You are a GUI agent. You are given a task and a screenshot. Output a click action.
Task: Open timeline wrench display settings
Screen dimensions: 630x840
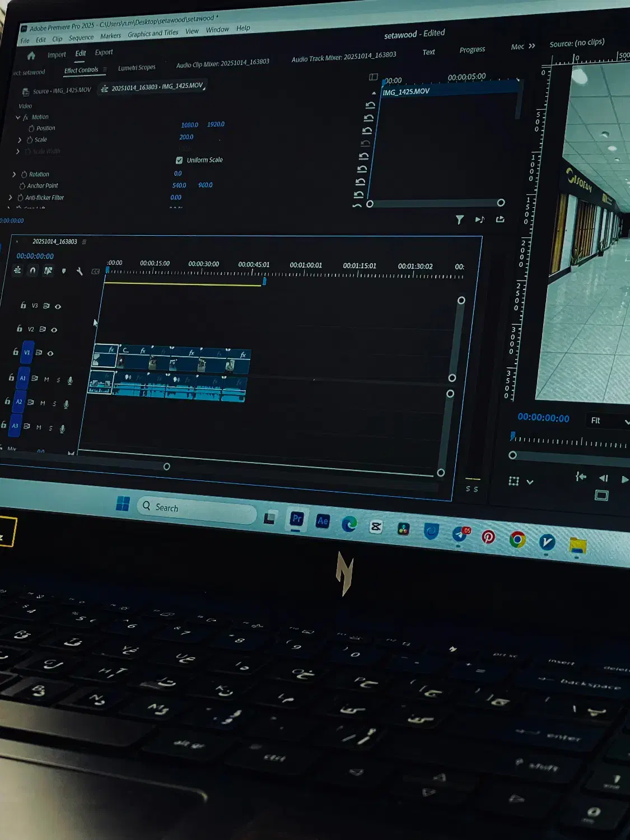(80, 272)
